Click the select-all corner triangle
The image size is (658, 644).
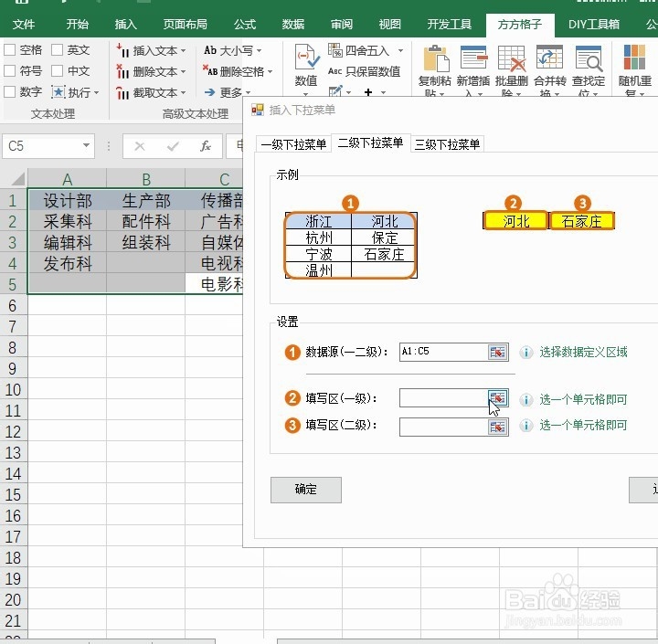tap(18, 180)
